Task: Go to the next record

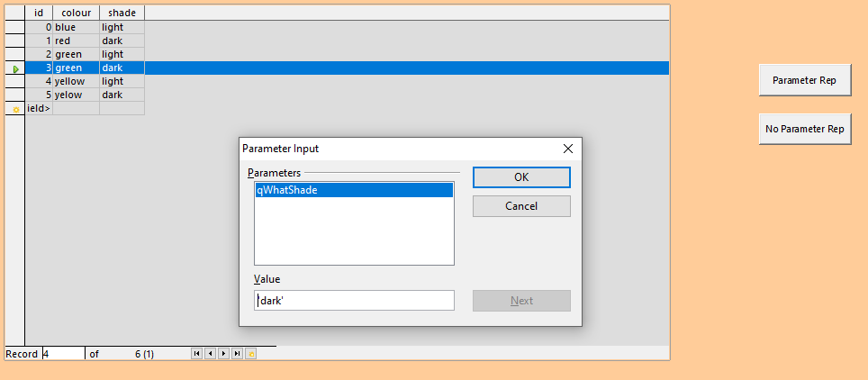Action: coord(223,354)
